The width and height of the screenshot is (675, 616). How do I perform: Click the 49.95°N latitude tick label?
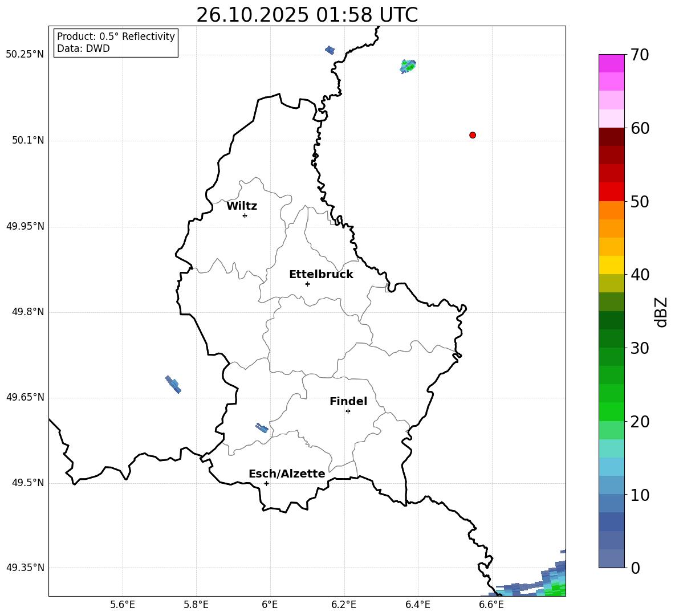point(25,226)
